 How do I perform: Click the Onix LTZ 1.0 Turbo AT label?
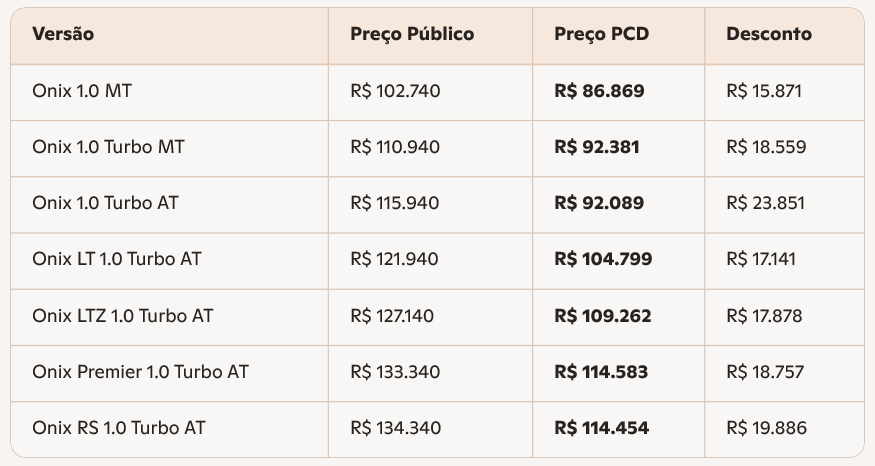click(122, 316)
